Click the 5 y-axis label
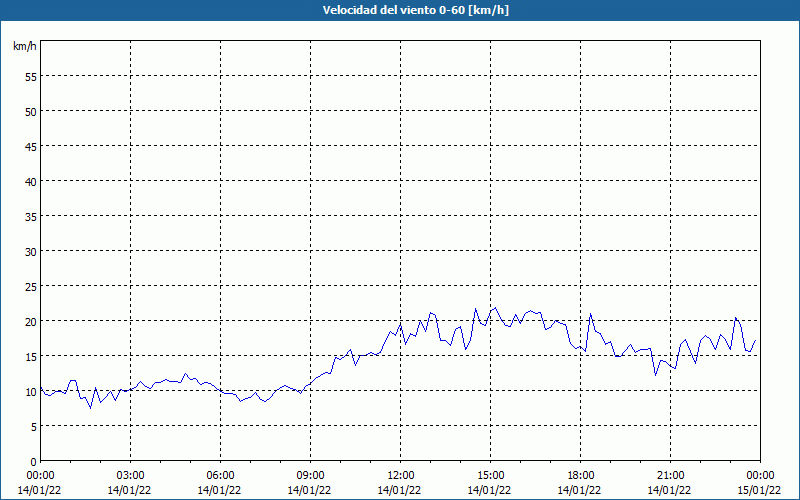 (34, 427)
